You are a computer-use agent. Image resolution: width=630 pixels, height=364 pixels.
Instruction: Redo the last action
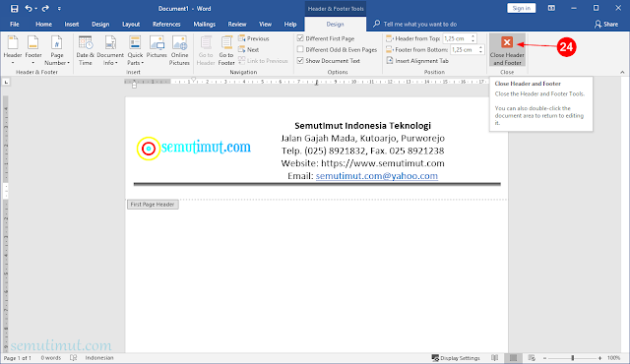(x=45, y=9)
